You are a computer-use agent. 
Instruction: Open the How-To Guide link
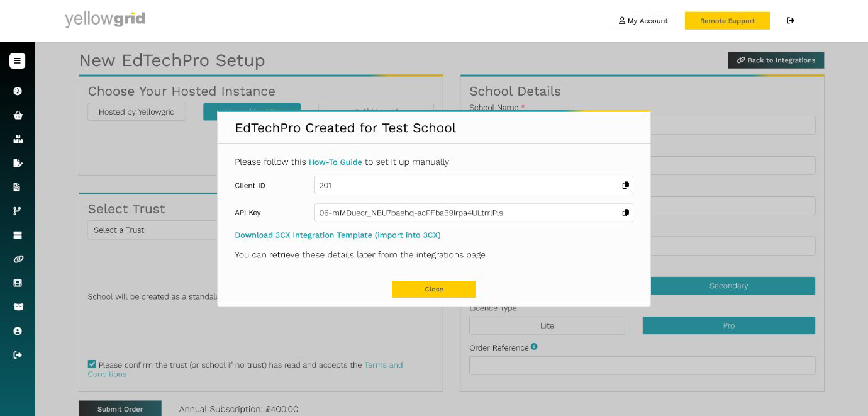pyautogui.click(x=335, y=162)
